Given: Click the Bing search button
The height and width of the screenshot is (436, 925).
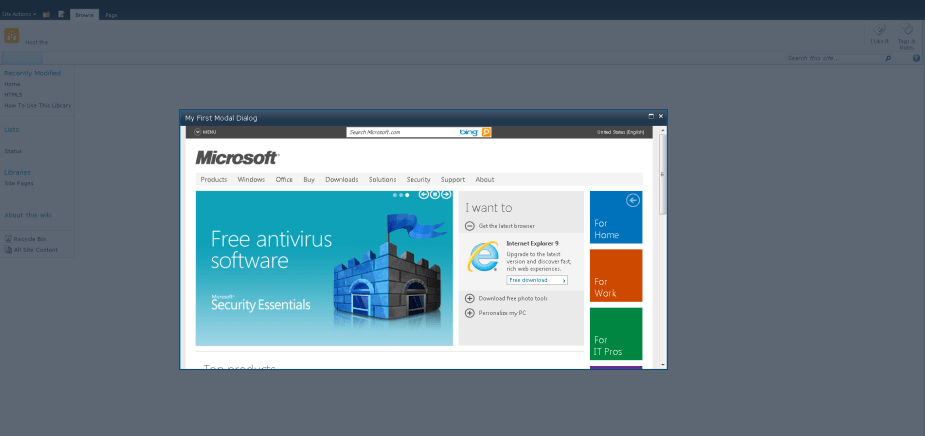Looking at the screenshot, I should point(487,132).
